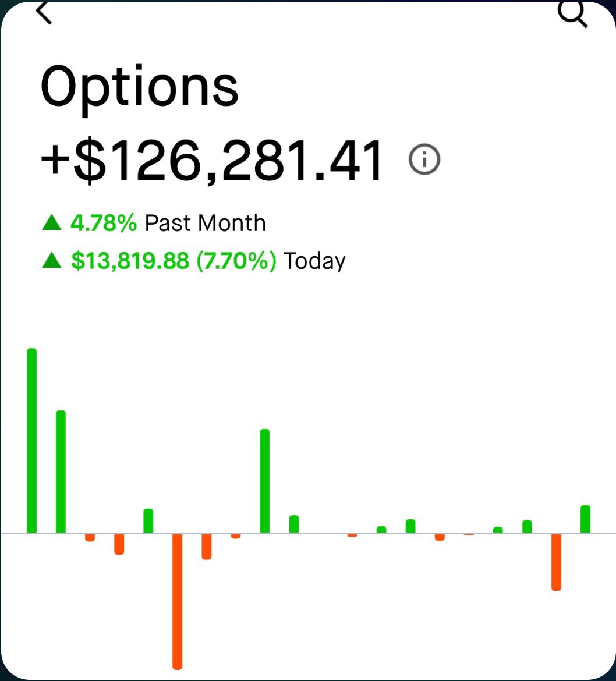616x681 pixels.
Task: Click the Today label
Action: point(314,261)
